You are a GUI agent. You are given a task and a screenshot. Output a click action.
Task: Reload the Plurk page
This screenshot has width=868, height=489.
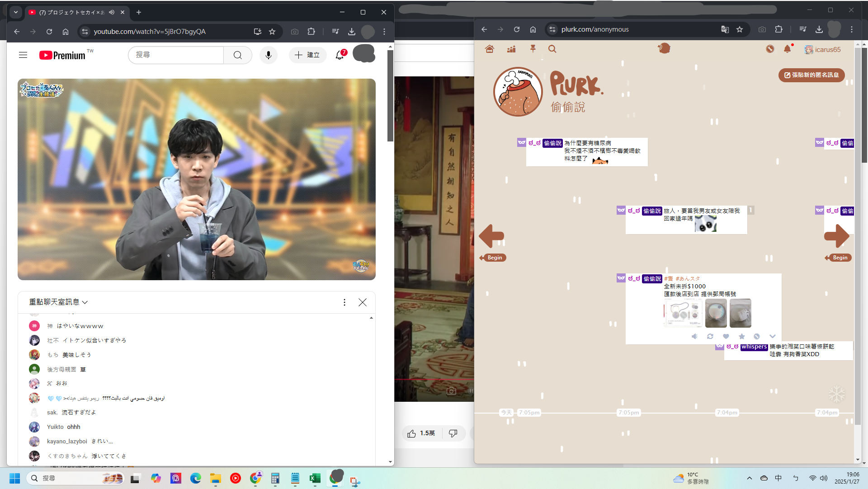coord(517,29)
